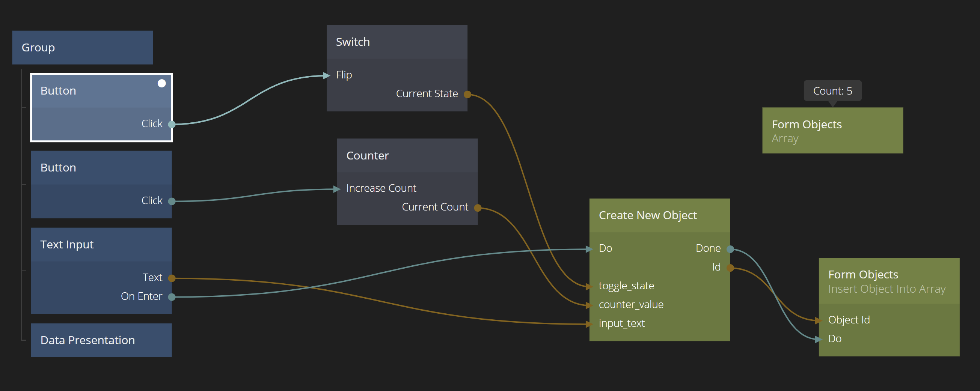Image resolution: width=980 pixels, height=391 pixels.
Task: Click the Switch node's Current State output port
Action: pyautogui.click(x=467, y=94)
